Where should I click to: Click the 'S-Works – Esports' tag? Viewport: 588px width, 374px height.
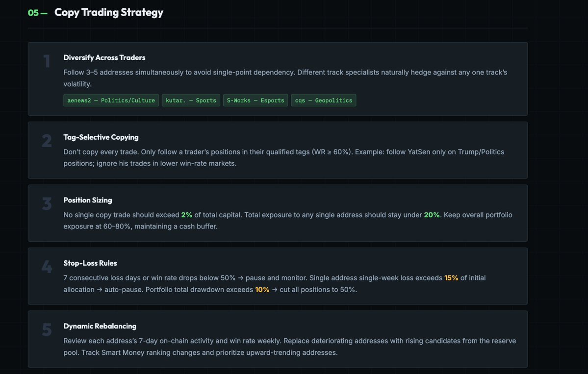(x=256, y=100)
